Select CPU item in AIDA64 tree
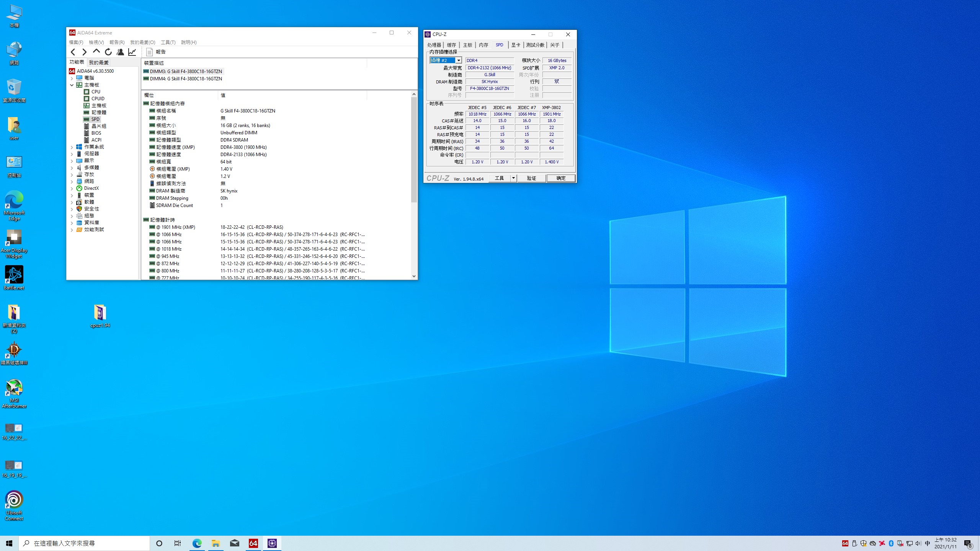This screenshot has width=980, height=551. pyautogui.click(x=96, y=92)
